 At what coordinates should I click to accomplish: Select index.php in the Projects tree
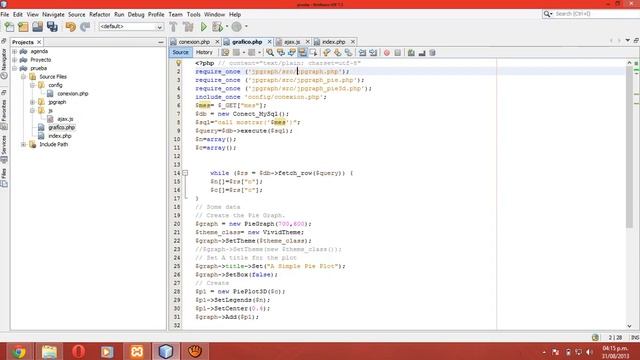pos(60,136)
